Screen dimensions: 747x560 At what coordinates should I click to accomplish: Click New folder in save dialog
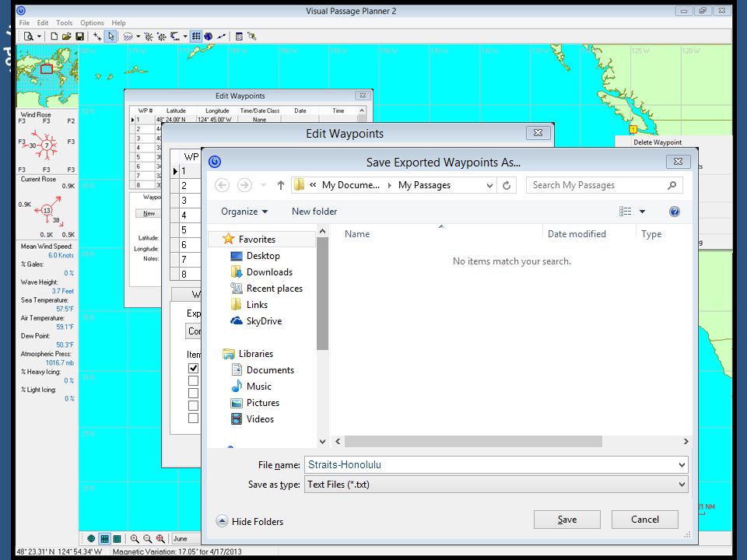[x=314, y=212]
